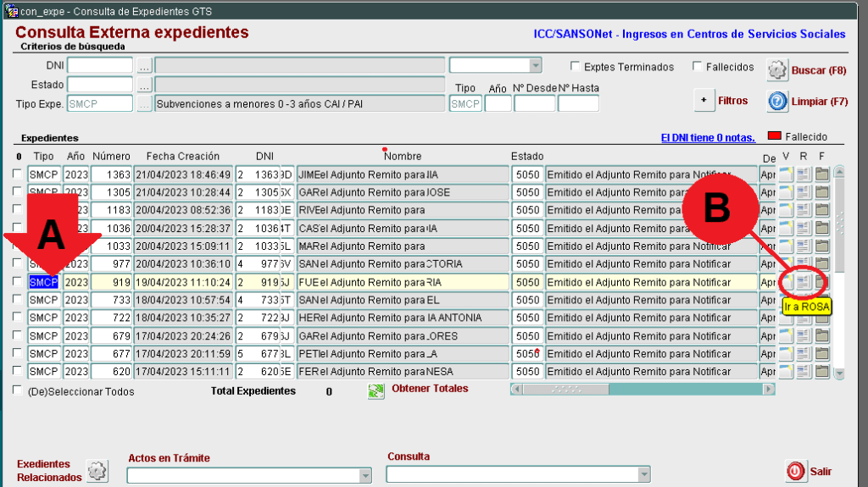Expand the Actos en Trámite dropdown
This screenshot has width=868, height=487.
364,475
